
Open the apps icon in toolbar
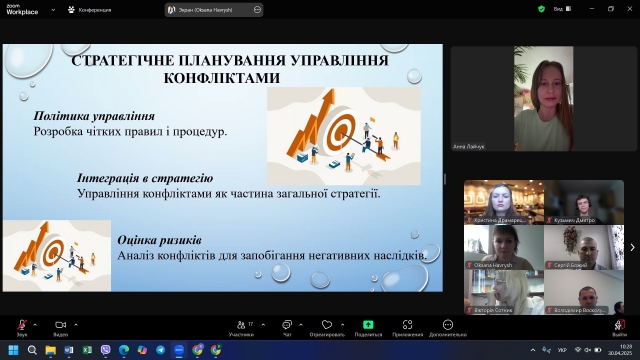click(x=407, y=328)
